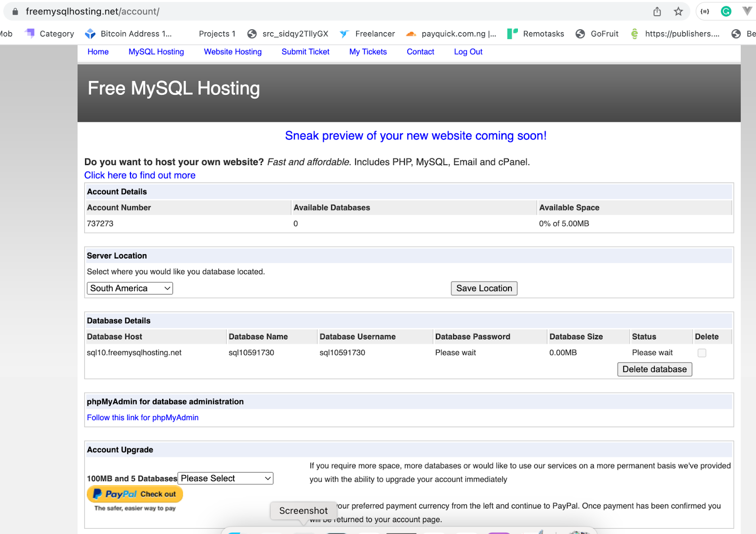Viewport: 756px width, 534px height.
Task: Click here to find out more link
Action: (140, 175)
